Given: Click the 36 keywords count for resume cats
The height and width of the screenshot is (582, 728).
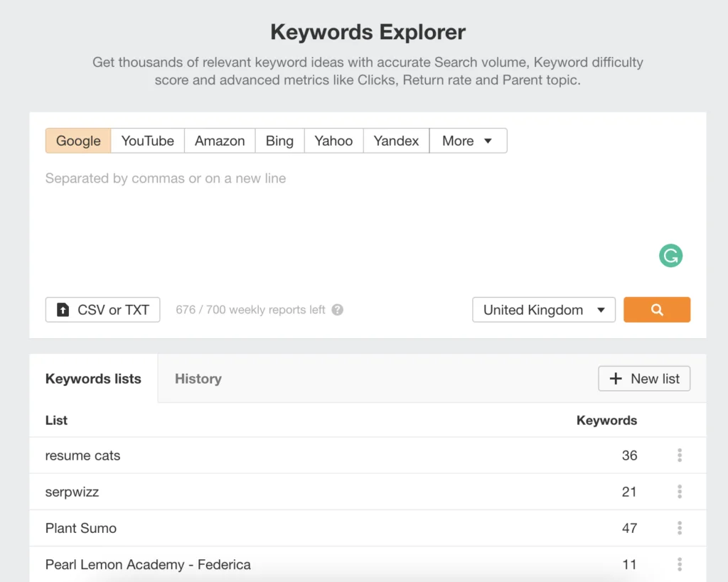Looking at the screenshot, I should (x=629, y=456).
